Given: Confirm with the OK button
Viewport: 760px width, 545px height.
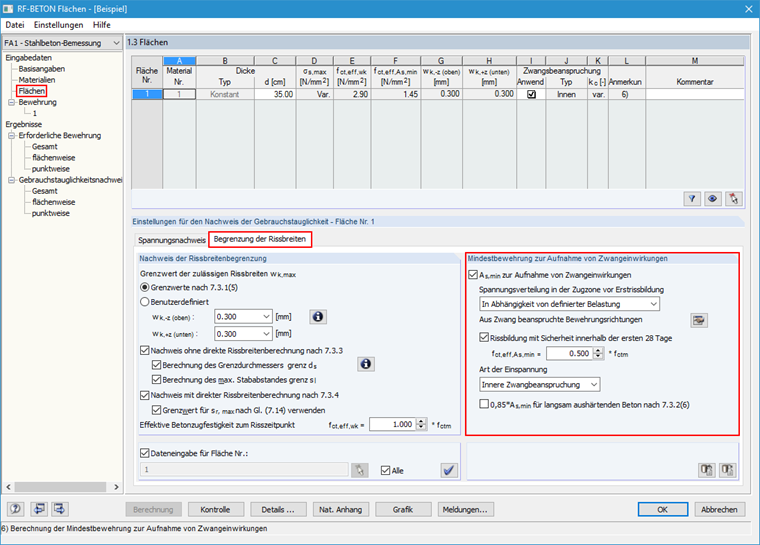Looking at the screenshot, I should [x=663, y=510].
